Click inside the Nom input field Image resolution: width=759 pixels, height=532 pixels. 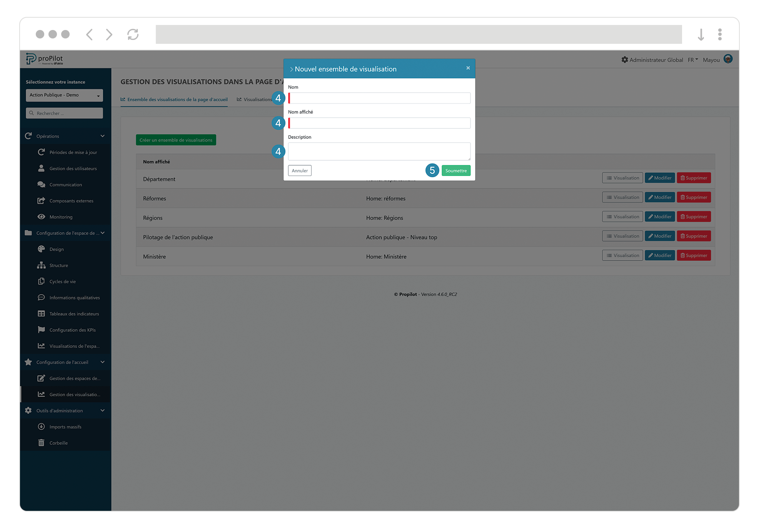[x=379, y=98]
